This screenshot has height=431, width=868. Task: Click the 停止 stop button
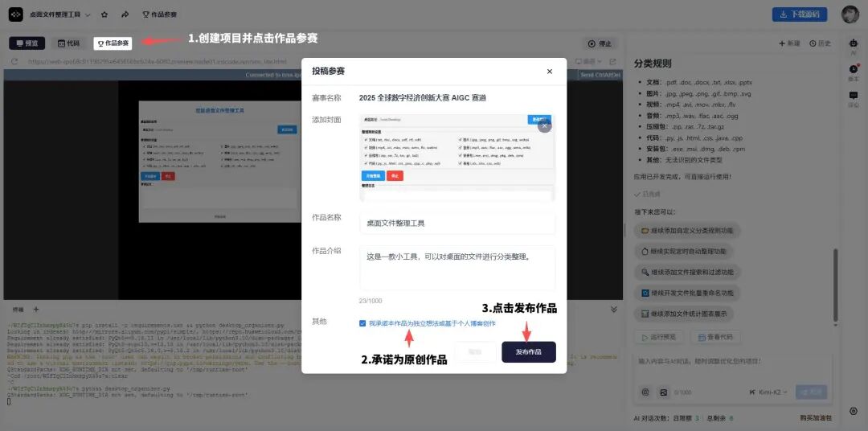pos(600,43)
